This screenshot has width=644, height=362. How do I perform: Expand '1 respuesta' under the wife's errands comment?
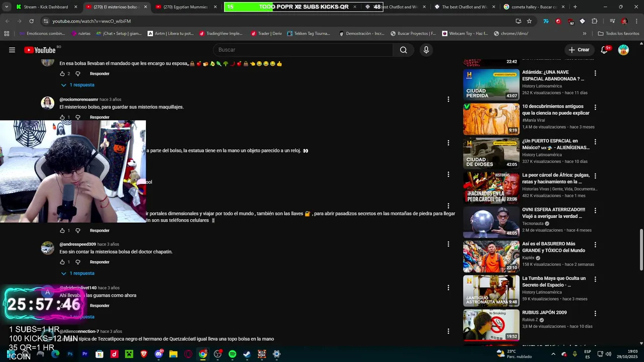77,85
